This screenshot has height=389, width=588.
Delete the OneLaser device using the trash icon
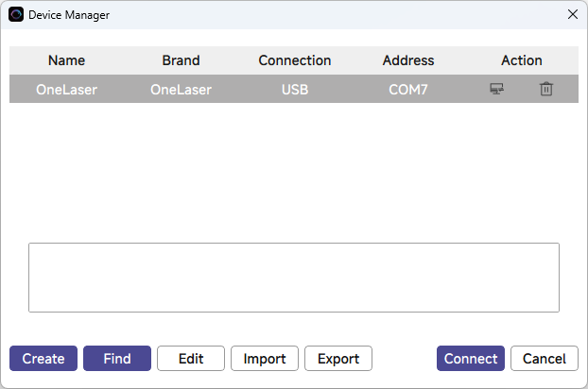click(545, 90)
